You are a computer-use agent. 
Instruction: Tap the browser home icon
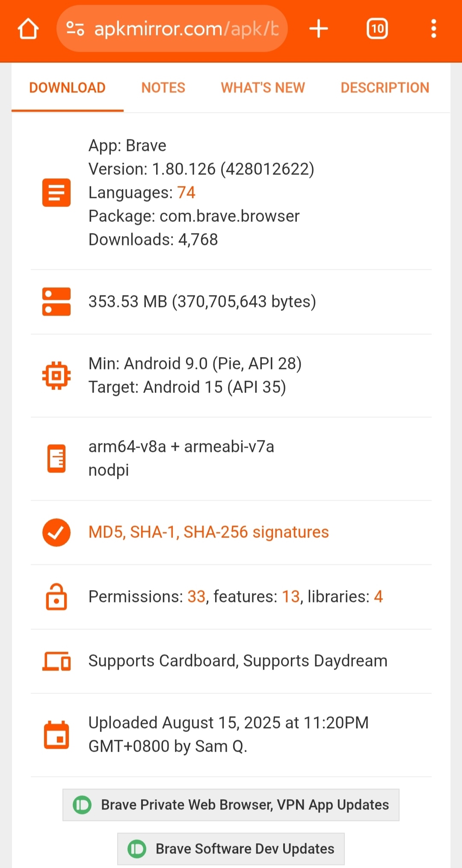pos(28,29)
